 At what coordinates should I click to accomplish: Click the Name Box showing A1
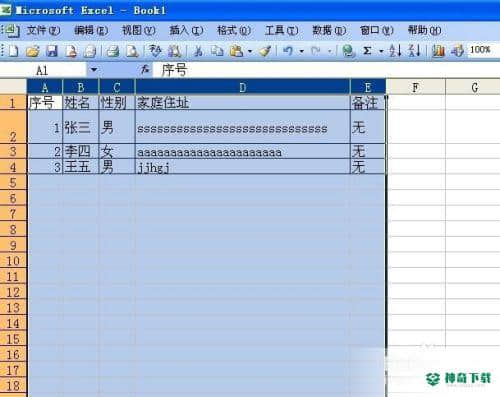(x=43, y=70)
